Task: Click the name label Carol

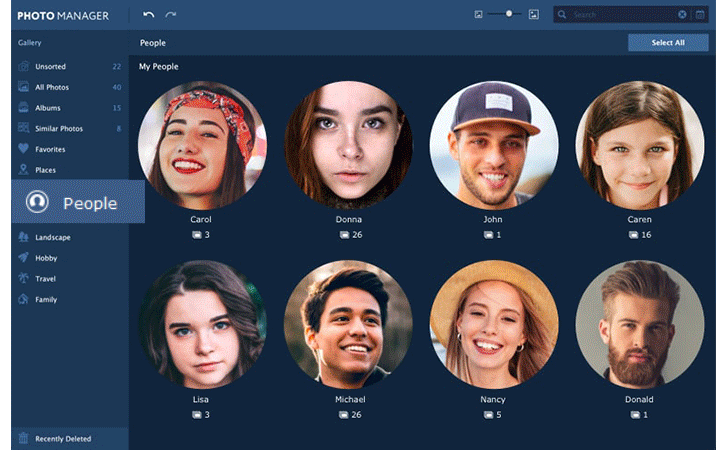Action: coord(201,219)
